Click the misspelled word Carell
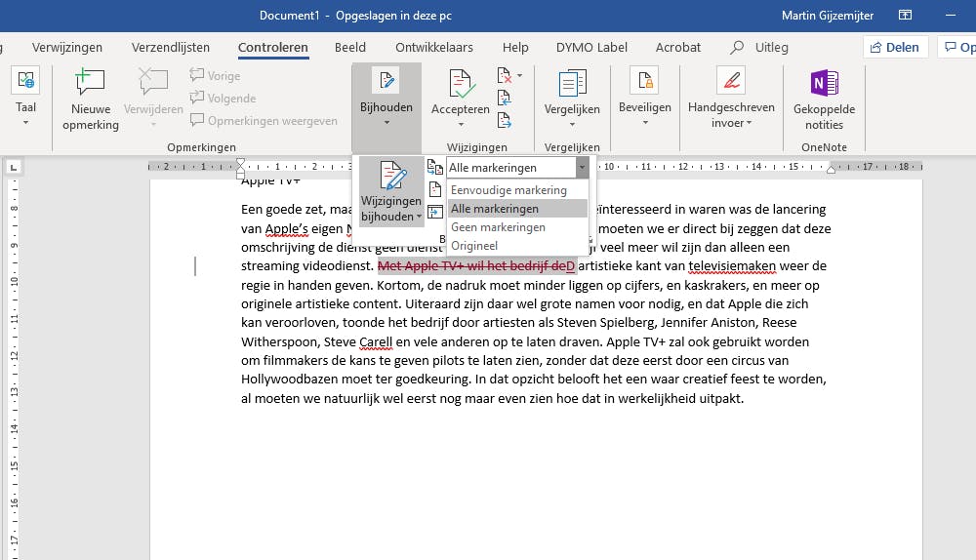 [376, 341]
